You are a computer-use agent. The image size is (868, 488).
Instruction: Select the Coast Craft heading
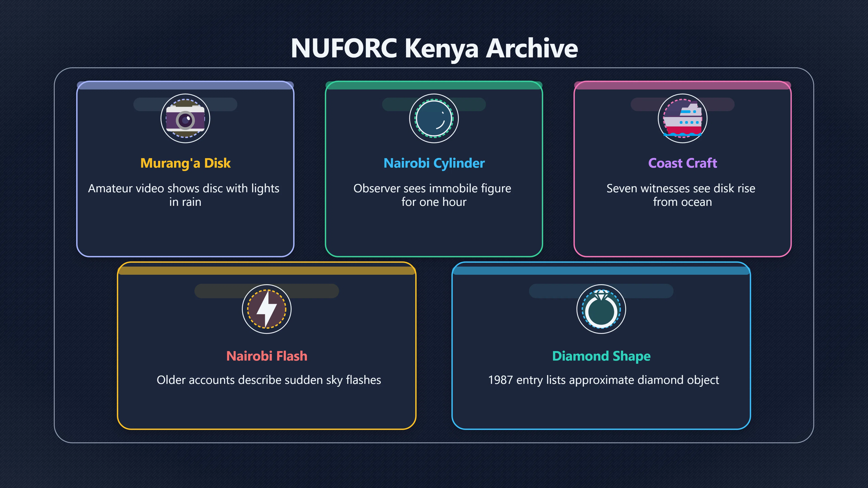click(683, 163)
